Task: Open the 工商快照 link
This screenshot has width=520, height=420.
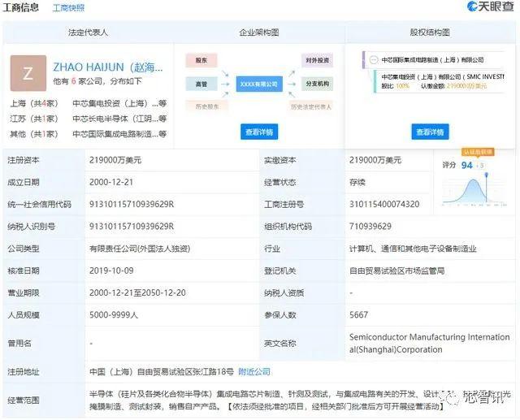Action: (x=68, y=7)
